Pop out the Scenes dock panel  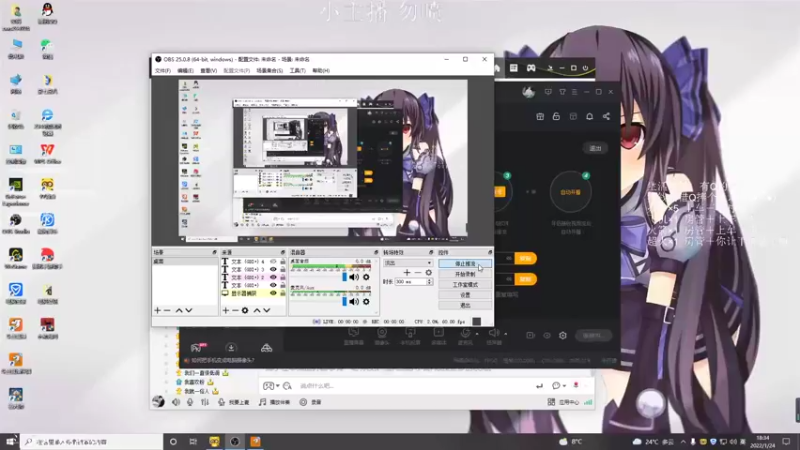214,253
